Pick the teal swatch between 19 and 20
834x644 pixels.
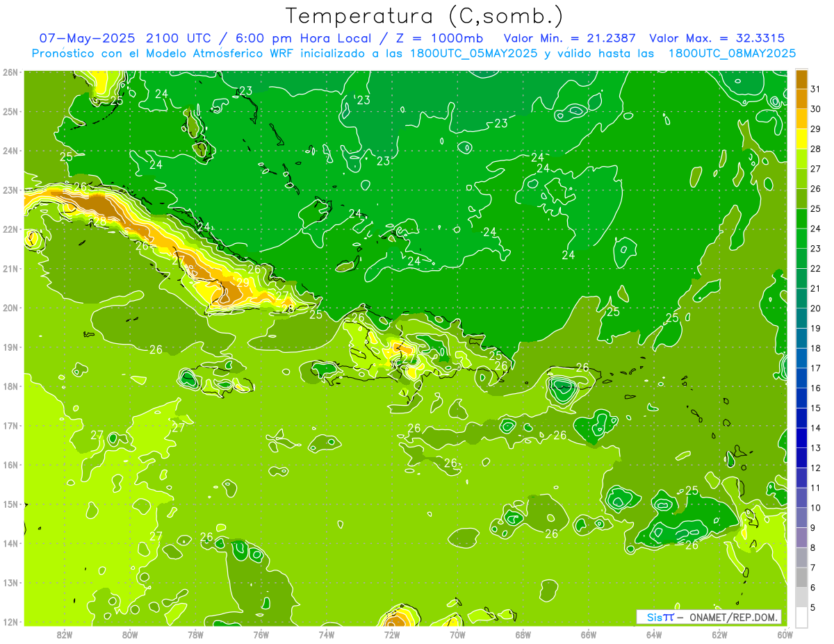click(801, 317)
